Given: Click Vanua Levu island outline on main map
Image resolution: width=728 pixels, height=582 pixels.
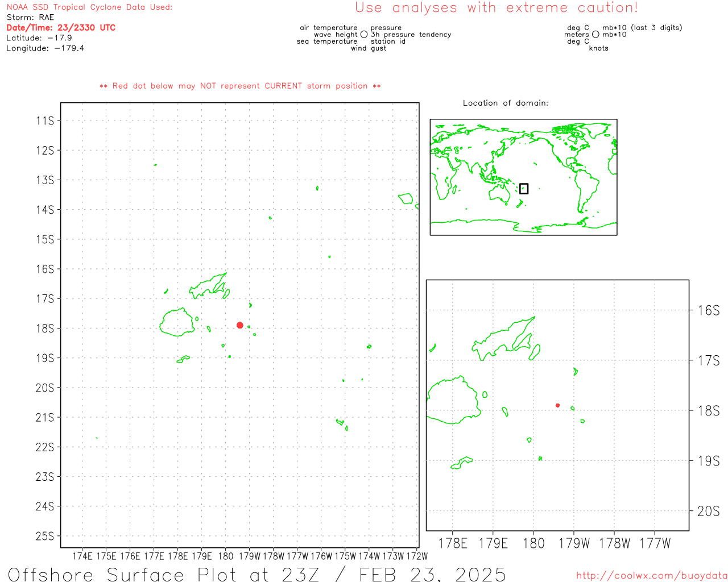Looking at the screenshot, I should [208, 285].
